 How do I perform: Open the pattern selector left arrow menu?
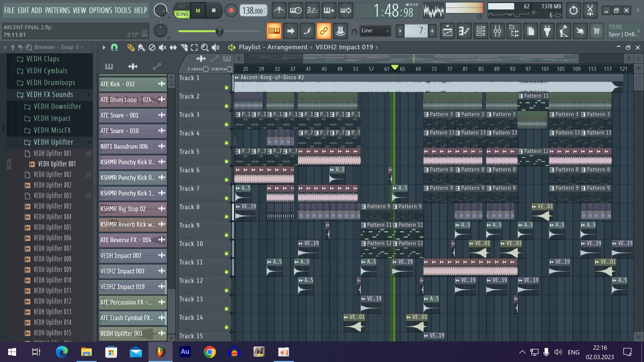click(400, 31)
